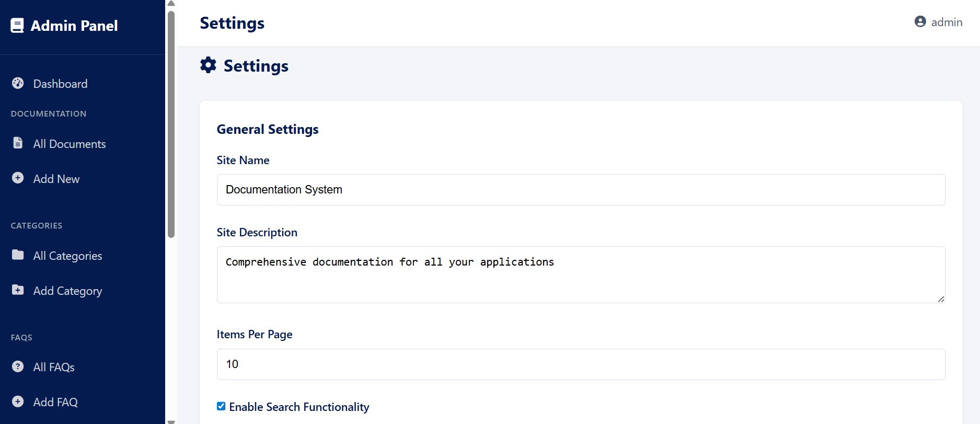
Task: Click the All Categories folder icon
Action: point(18,255)
